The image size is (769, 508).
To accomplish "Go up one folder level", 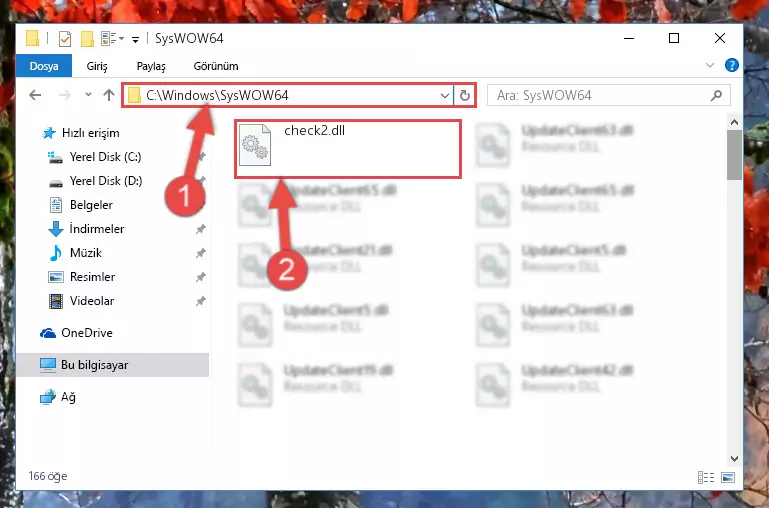I will (x=109, y=95).
